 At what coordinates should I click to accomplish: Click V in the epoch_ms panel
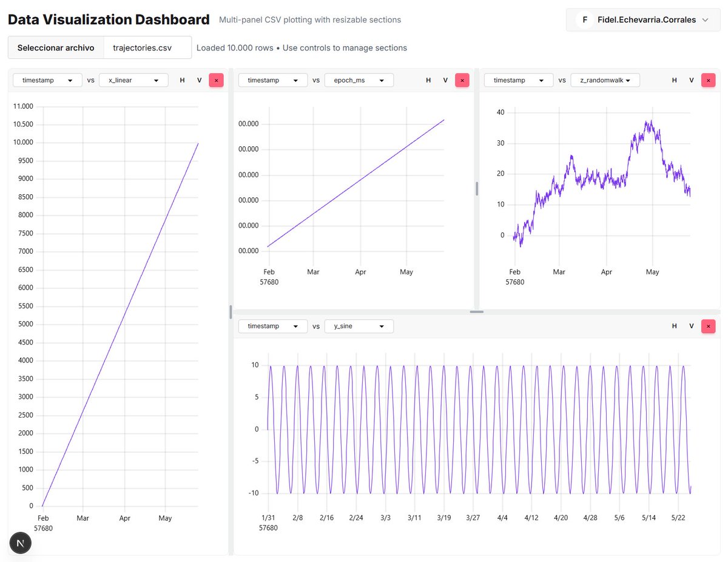coord(445,80)
